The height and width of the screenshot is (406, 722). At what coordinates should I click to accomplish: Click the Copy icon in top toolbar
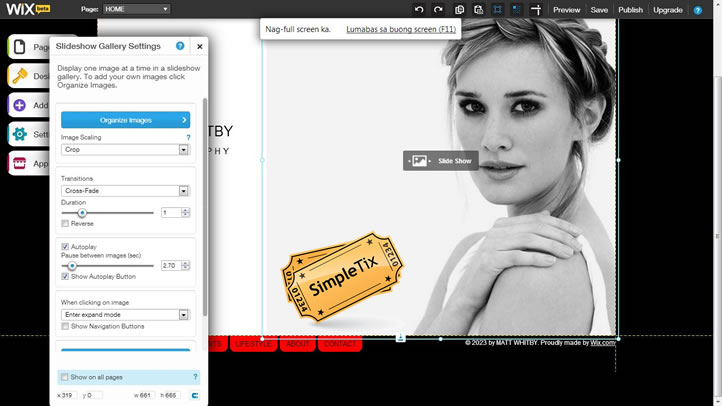[x=460, y=10]
